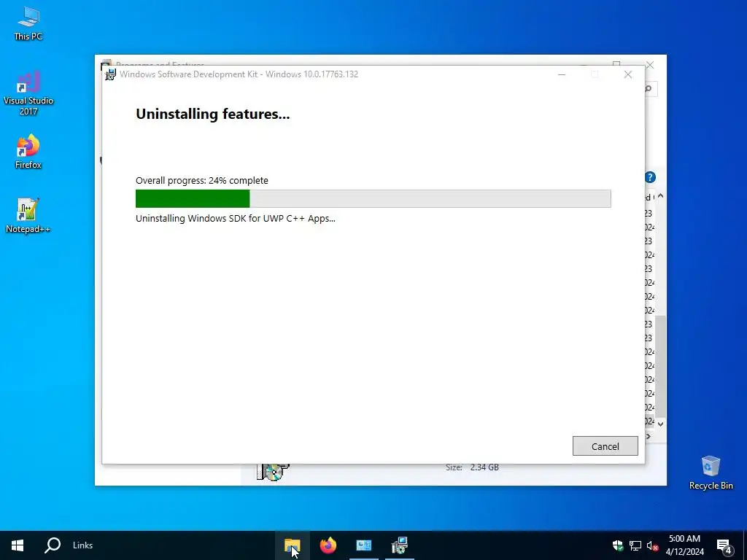This screenshot has height=560, width=747.
Task: Open This PC desktop icon
Action: coord(28,23)
